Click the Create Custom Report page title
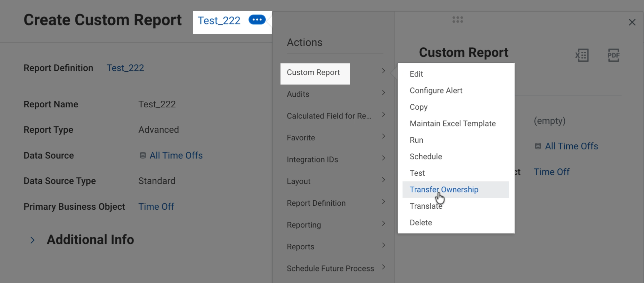This screenshot has height=283, width=644. [x=103, y=20]
